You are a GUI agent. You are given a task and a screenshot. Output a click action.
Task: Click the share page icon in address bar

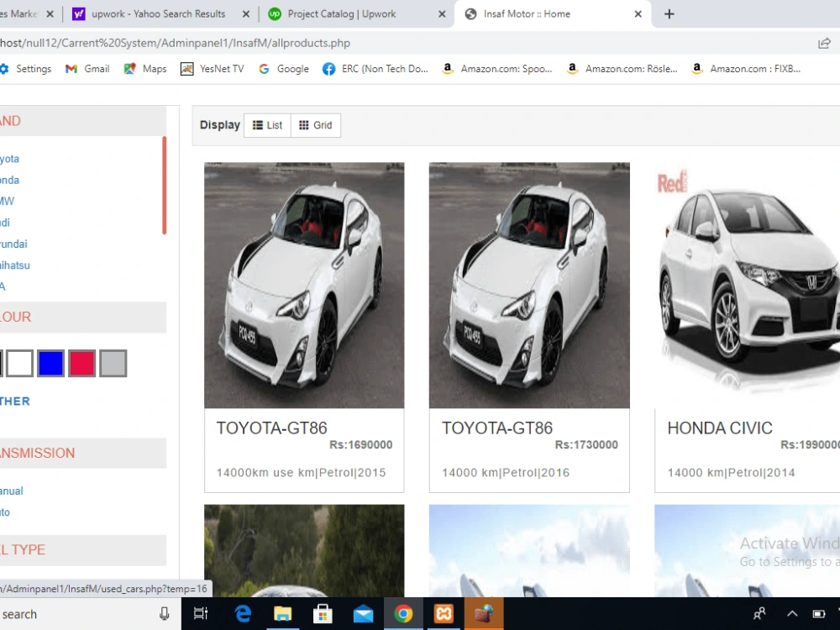pyautogui.click(x=824, y=44)
